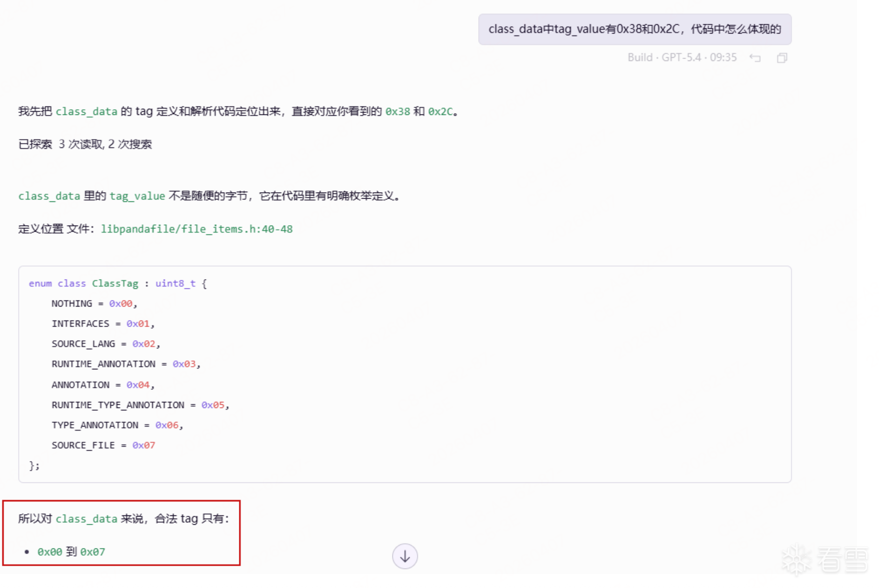This screenshot has width=879, height=588.
Task: Click the 'RUNTIME_ANNOTATION = 0x03,' code line
Action: (x=126, y=364)
